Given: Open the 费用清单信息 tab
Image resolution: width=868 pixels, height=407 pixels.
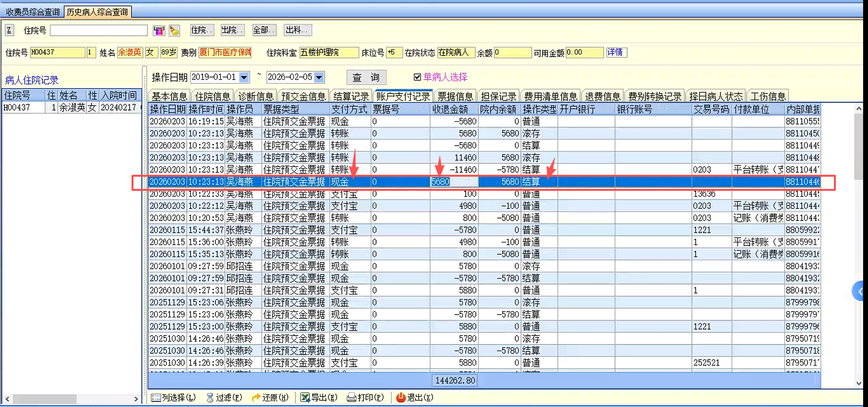Looking at the screenshot, I should pyautogui.click(x=550, y=96).
